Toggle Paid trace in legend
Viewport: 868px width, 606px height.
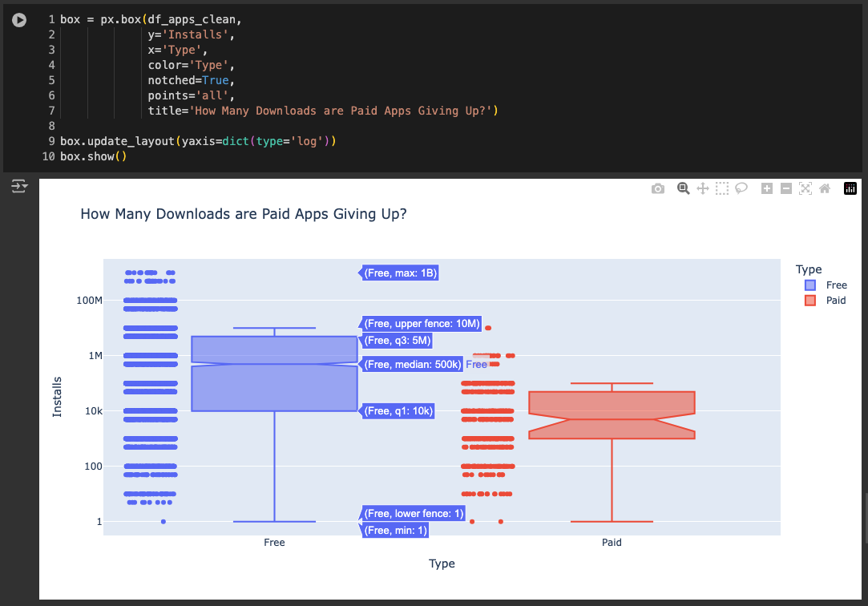tap(825, 301)
